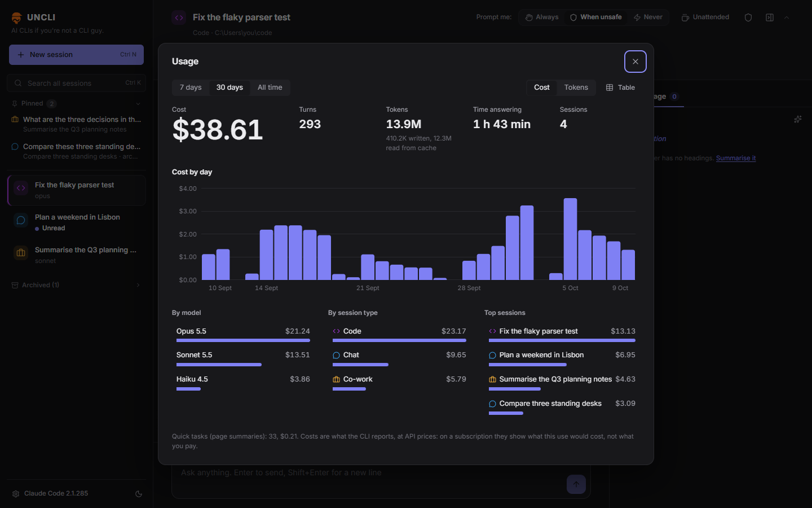
Task: Show usage as a Table
Action: [620, 87]
